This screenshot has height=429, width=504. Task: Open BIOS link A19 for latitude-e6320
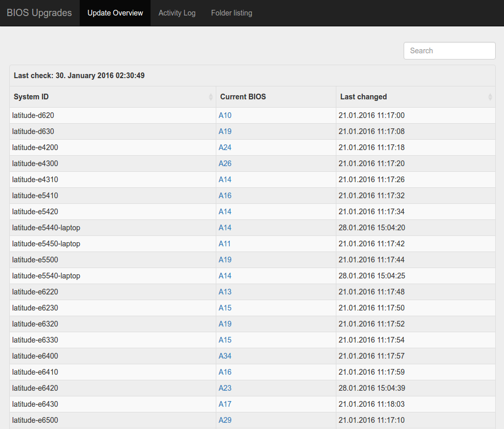point(225,324)
